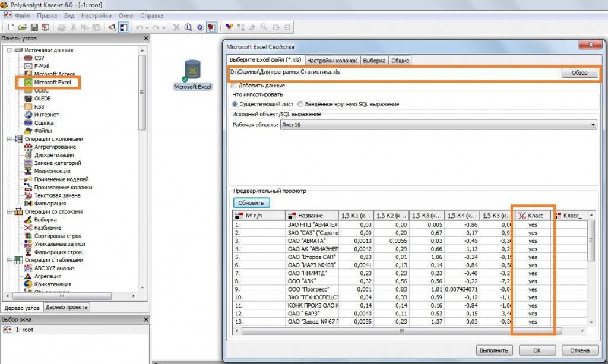Enable the Добавить данные checkbox
Viewport: 608px width, 364px height.
[x=233, y=86]
